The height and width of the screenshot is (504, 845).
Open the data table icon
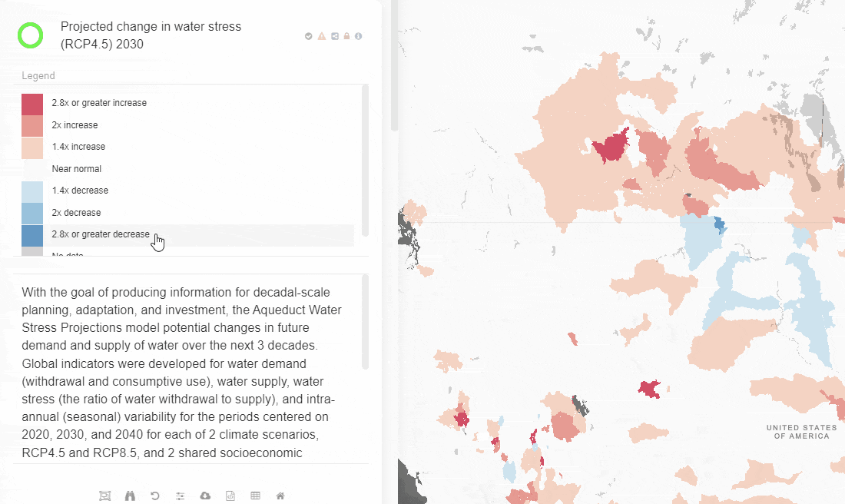(x=255, y=496)
